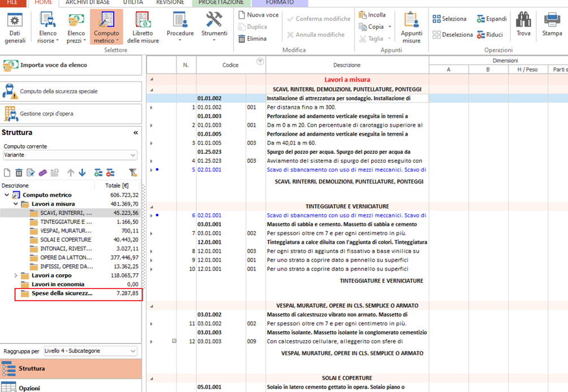
Task: Move node down with blue down arrow
Action: pos(82,173)
